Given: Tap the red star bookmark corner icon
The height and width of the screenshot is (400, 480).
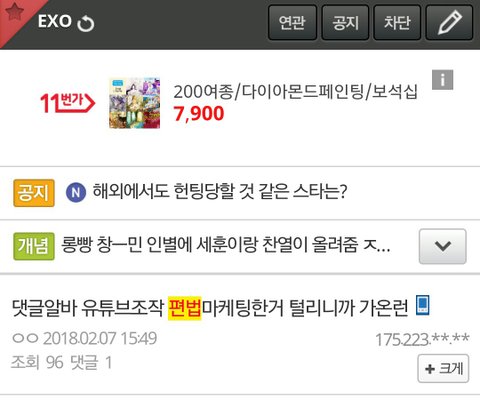Looking at the screenshot, I should pos(14,13).
